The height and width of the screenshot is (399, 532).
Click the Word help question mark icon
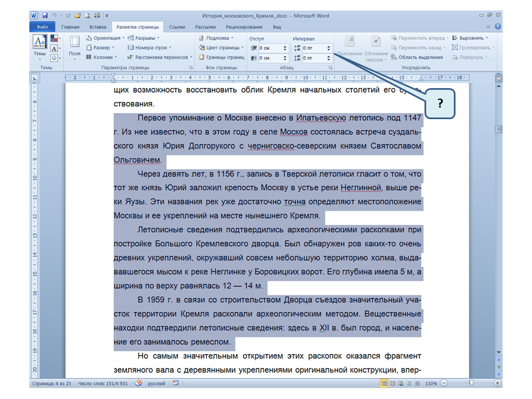(x=498, y=27)
